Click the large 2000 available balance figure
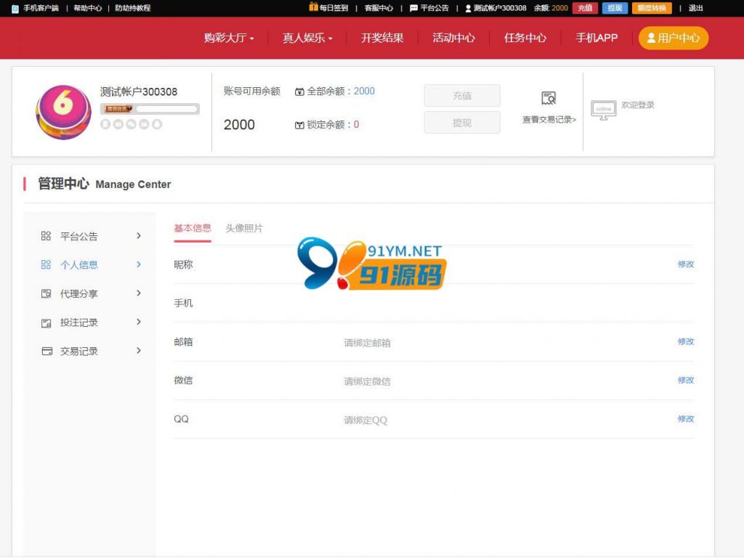 [239, 125]
